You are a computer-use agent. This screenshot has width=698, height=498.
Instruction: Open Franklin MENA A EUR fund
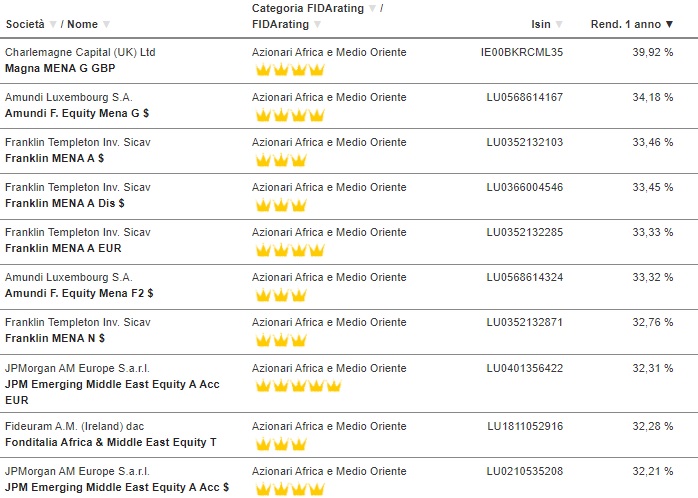pos(63,248)
